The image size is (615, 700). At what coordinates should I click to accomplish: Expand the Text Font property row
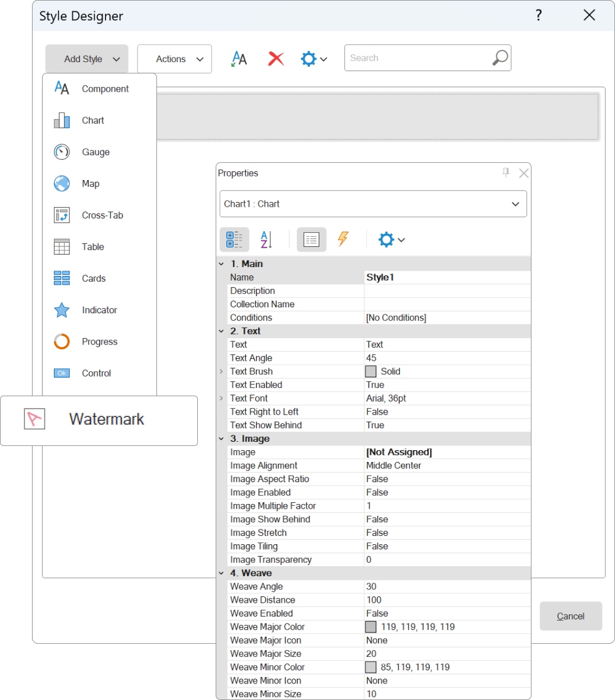(222, 399)
